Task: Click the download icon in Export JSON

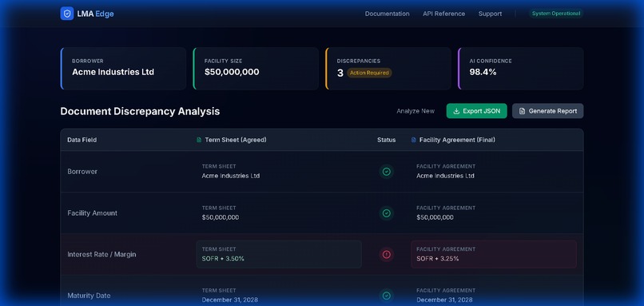Action: pos(456,111)
